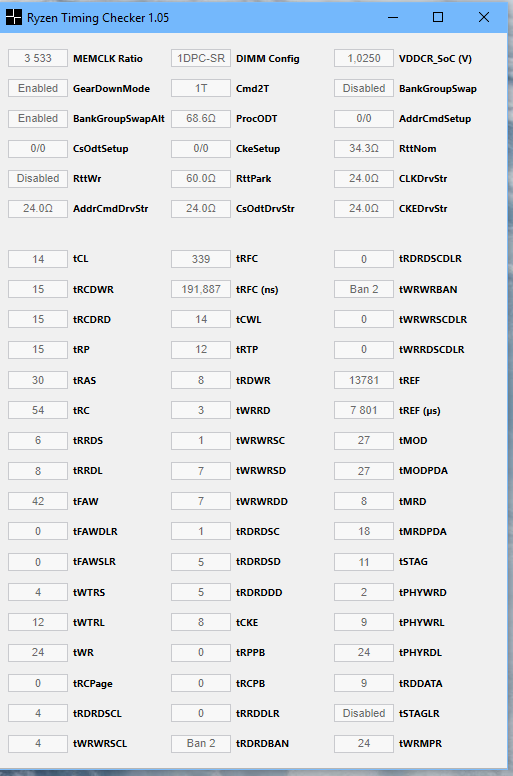Click the tRFC (ns) value field
This screenshot has height=776, width=513.
201,289
